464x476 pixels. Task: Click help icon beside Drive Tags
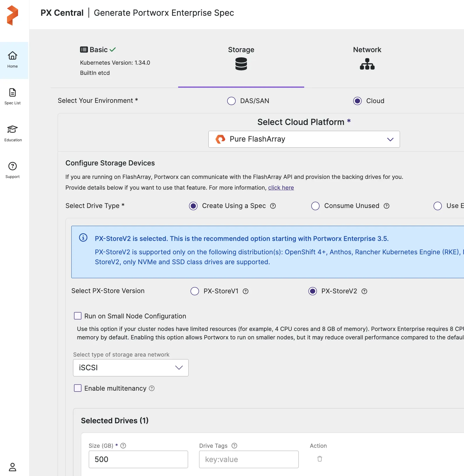click(234, 446)
